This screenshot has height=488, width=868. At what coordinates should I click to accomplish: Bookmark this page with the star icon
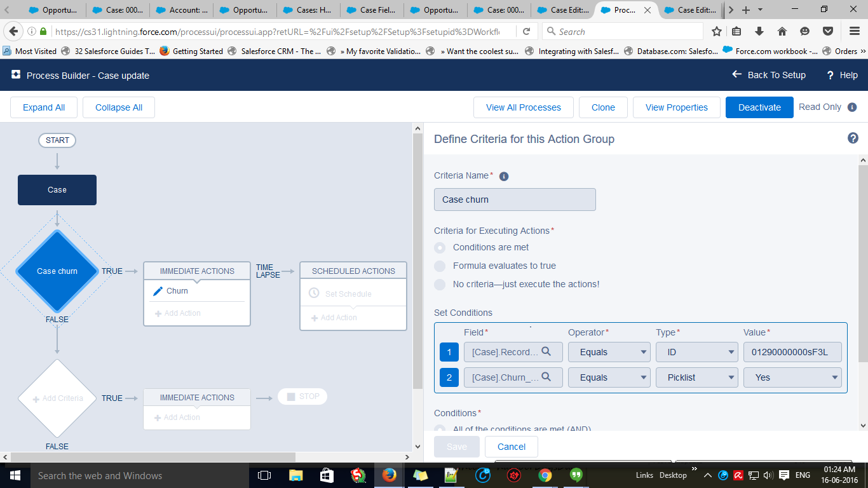(716, 31)
